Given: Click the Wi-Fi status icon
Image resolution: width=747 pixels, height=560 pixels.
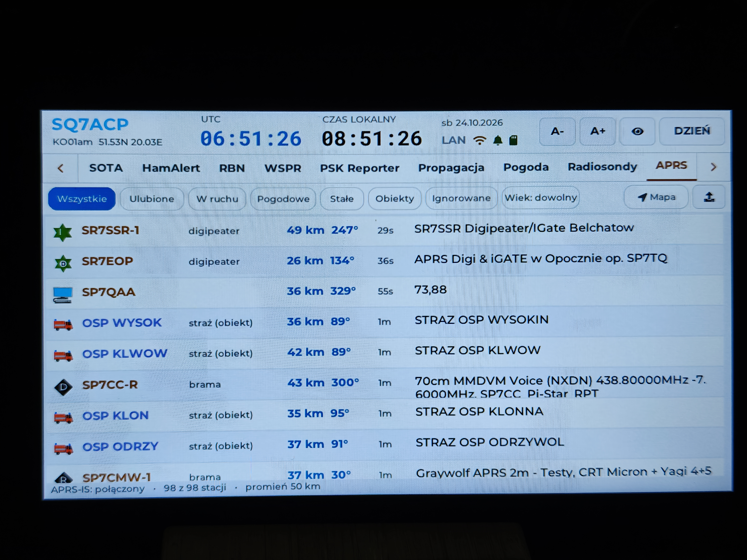Looking at the screenshot, I should [x=479, y=140].
